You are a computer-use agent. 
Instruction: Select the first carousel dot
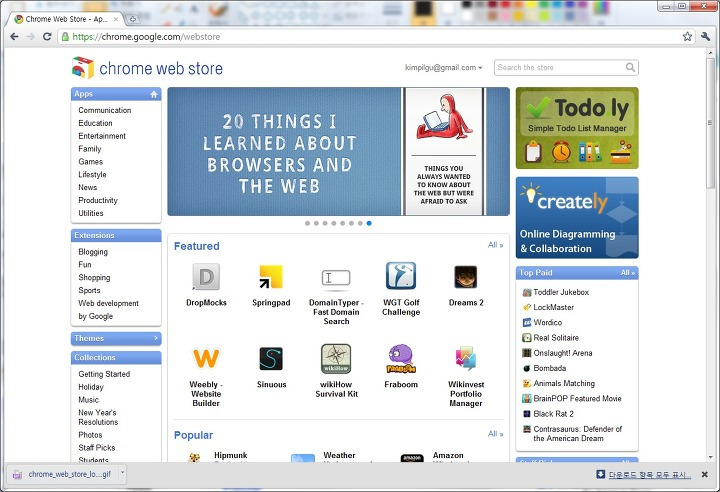pos(307,223)
